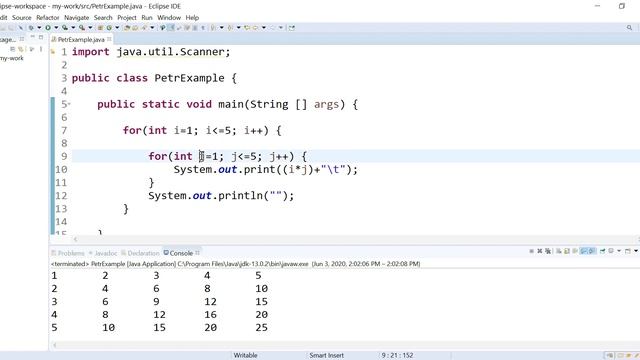
Task: Toggle Mark Occurrences in the toolbar
Action: tap(171, 28)
